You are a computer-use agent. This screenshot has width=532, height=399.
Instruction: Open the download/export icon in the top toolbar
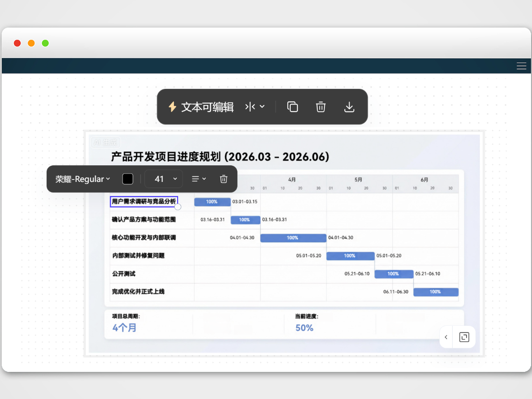349,107
